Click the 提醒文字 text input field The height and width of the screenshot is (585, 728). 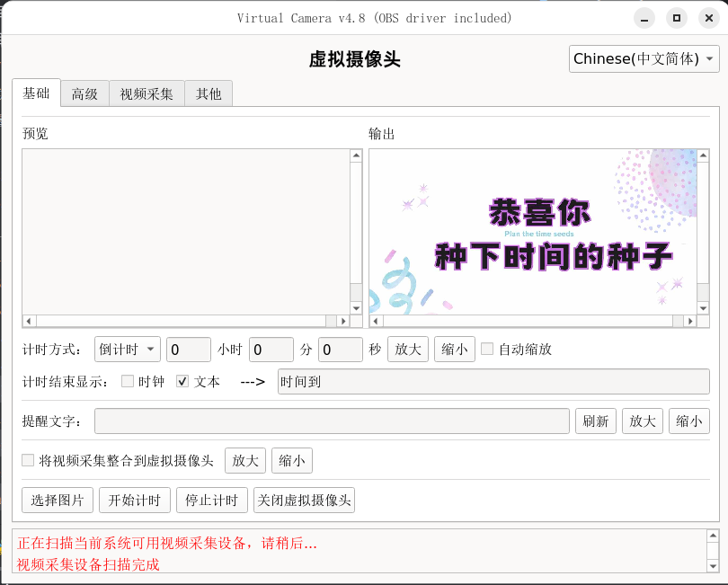tap(332, 421)
